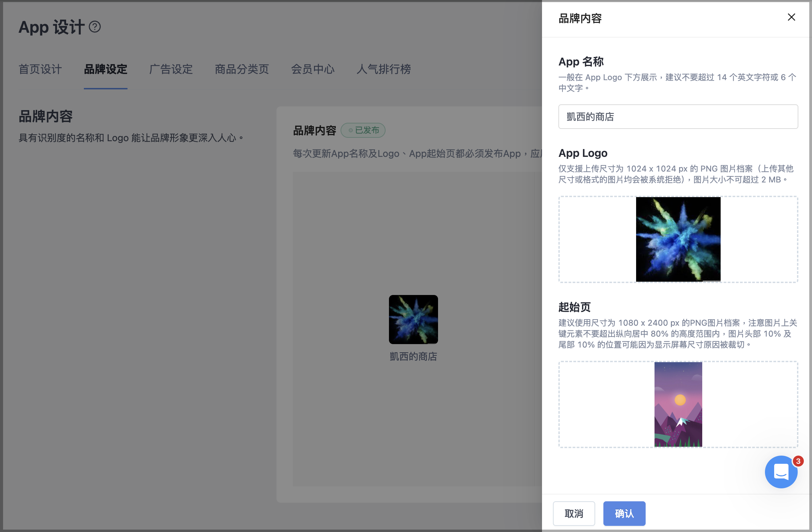Click the App Logo upload thumbnail
The height and width of the screenshot is (532, 812).
coord(678,239)
